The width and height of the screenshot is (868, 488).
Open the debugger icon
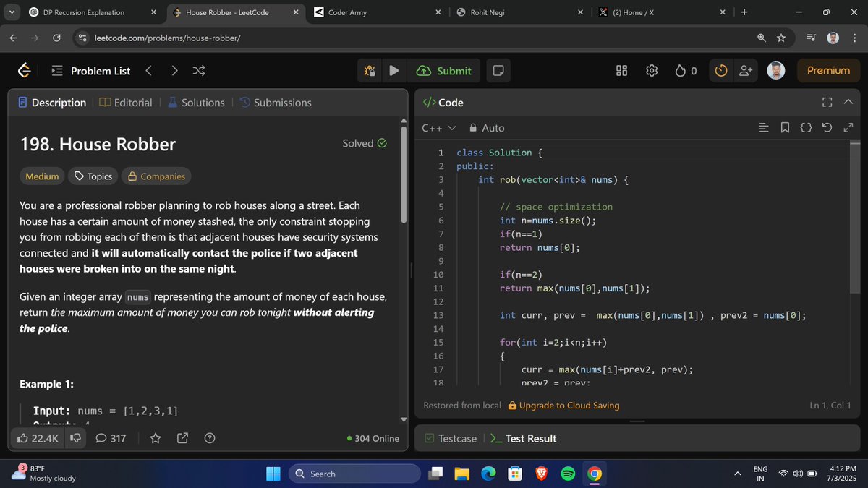(370, 71)
